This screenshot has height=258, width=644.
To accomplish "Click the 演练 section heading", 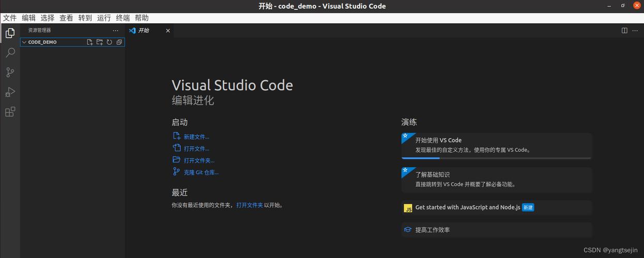I will point(409,122).
